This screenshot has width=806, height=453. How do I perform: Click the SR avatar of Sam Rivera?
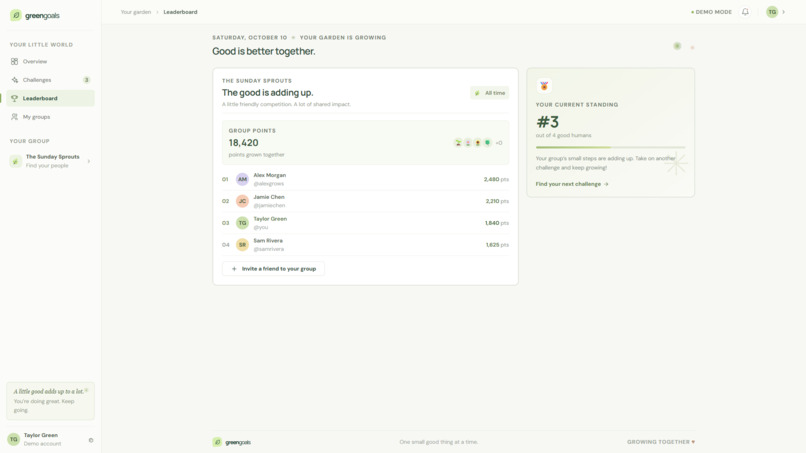click(x=242, y=245)
